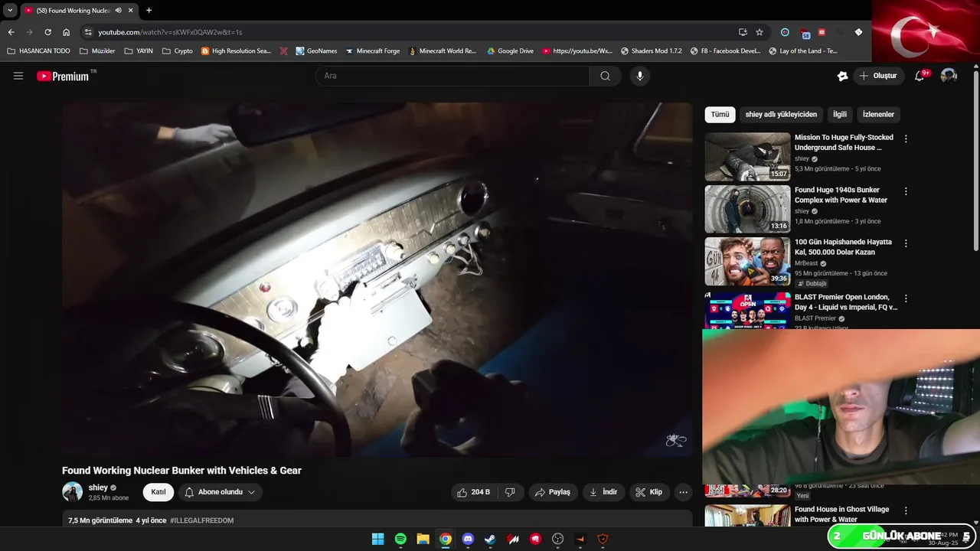
Task: Play the MrBeast 100 Gün thumbnail
Action: click(747, 261)
